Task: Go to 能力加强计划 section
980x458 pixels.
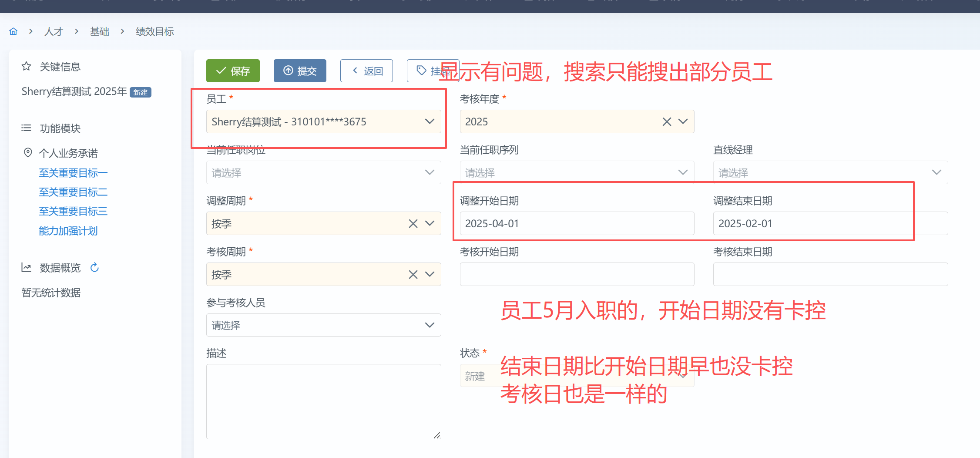Action: pos(68,231)
